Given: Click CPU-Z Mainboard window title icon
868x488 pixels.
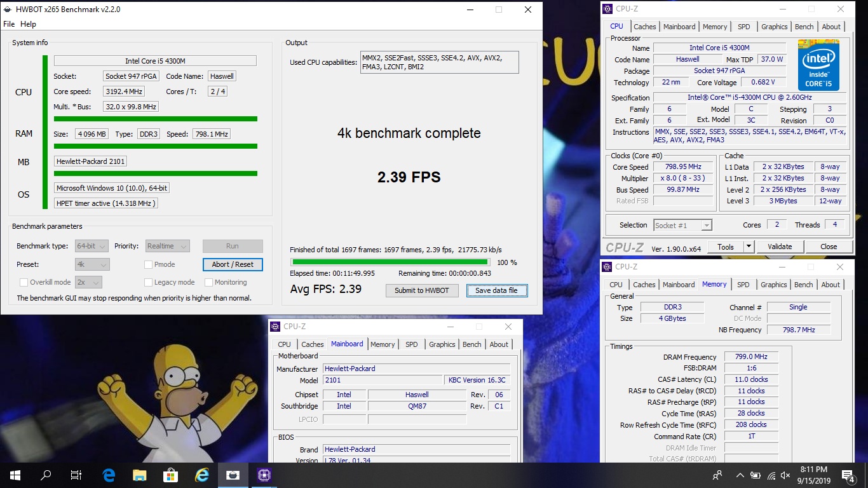Looking at the screenshot, I should pyautogui.click(x=275, y=327).
